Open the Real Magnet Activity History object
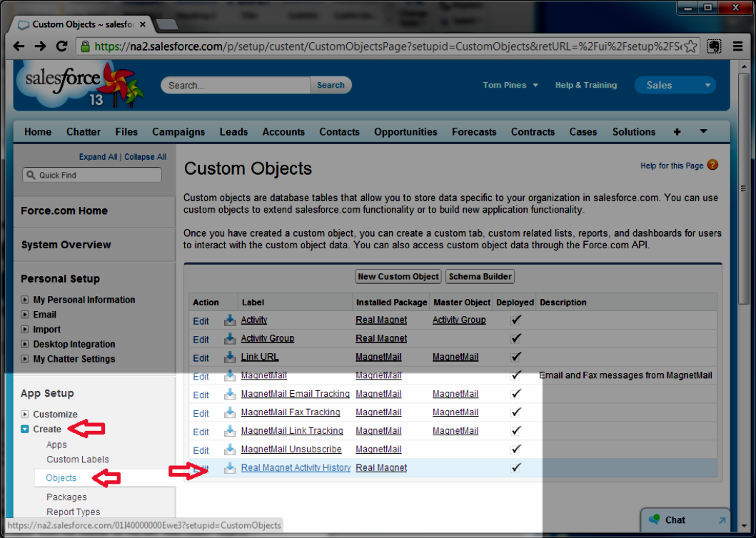This screenshot has width=756, height=538. (296, 467)
